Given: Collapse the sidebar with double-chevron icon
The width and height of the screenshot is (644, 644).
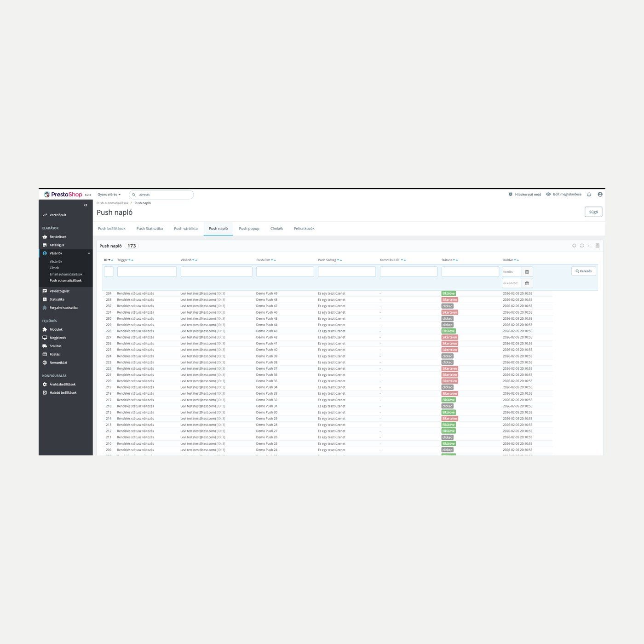Looking at the screenshot, I should (x=86, y=205).
